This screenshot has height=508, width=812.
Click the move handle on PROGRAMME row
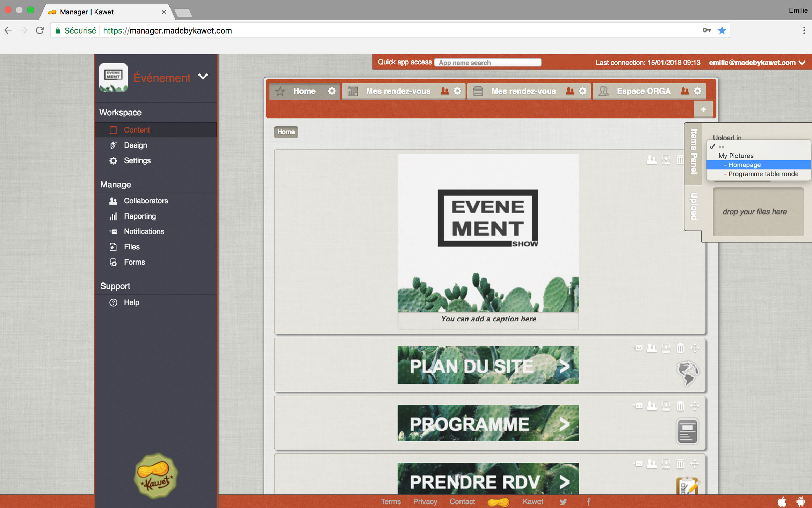[695, 406]
